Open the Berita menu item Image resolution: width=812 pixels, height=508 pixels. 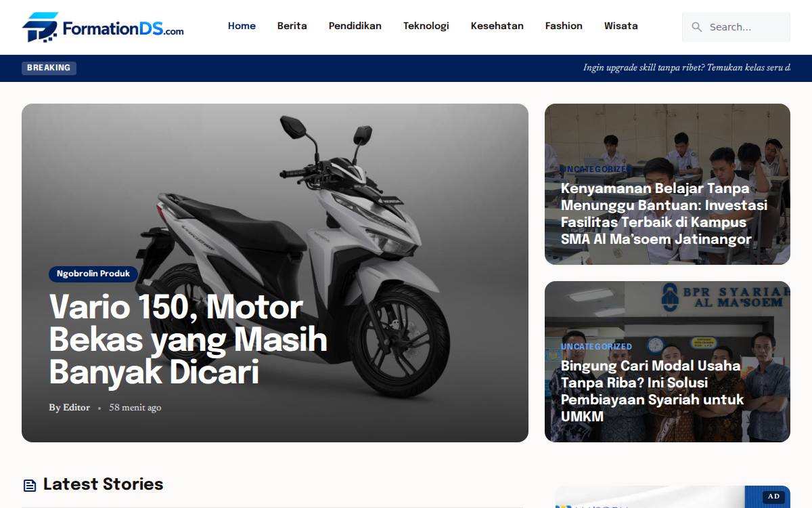(292, 26)
